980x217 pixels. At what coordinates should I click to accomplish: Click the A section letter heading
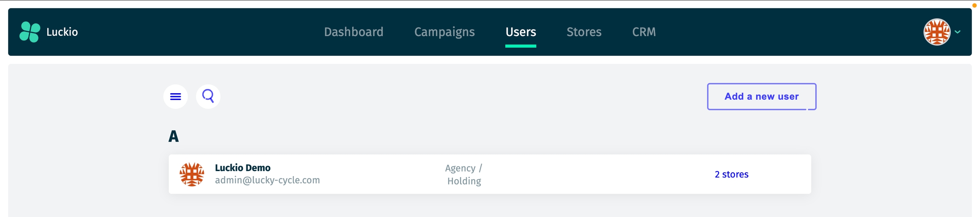(x=174, y=137)
